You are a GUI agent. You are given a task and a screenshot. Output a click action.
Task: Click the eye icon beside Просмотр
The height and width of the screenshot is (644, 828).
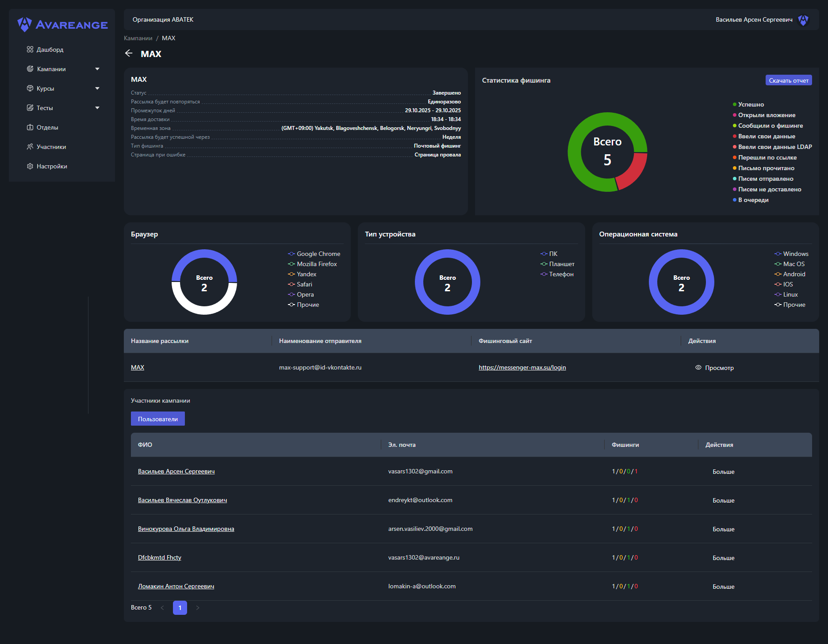click(x=698, y=367)
